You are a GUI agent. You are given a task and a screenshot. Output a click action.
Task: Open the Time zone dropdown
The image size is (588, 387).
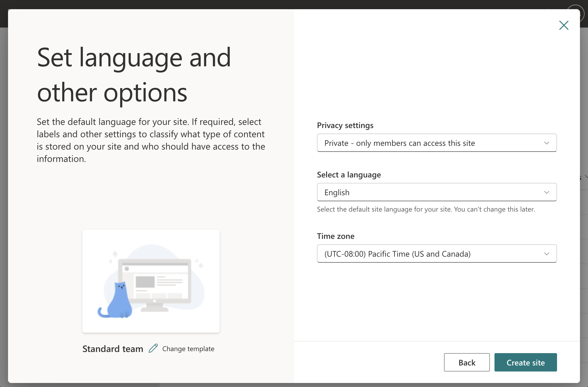437,254
